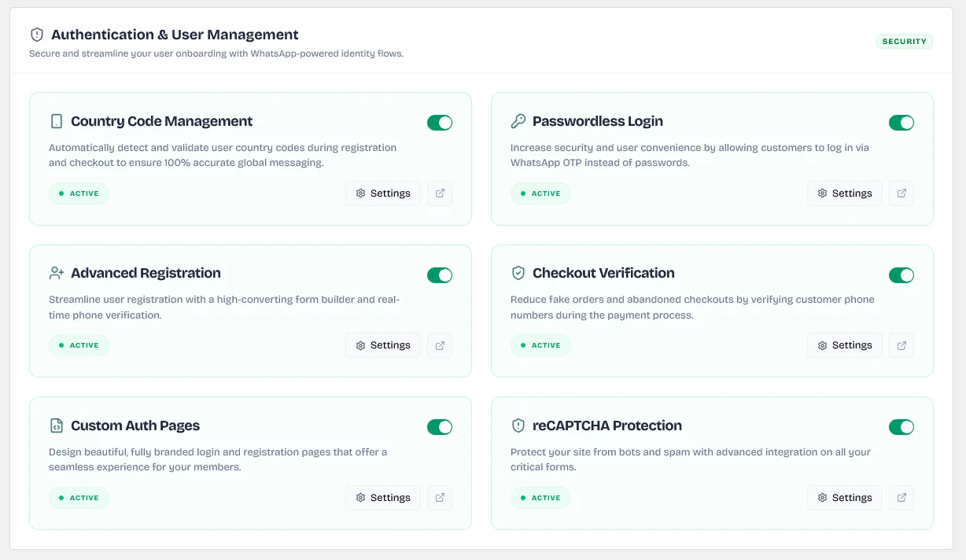Click the Checkout Verification title
This screenshot has width=966, height=560.
[x=603, y=273]
